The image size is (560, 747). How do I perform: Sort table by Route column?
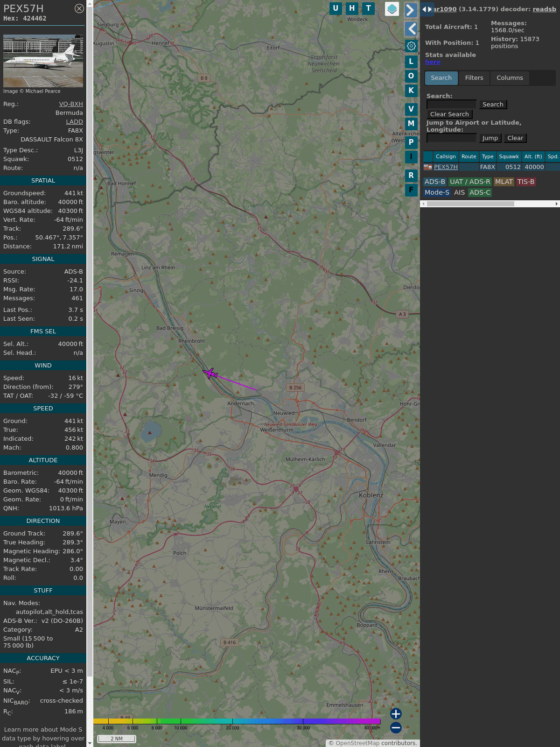tap(469, 157)
